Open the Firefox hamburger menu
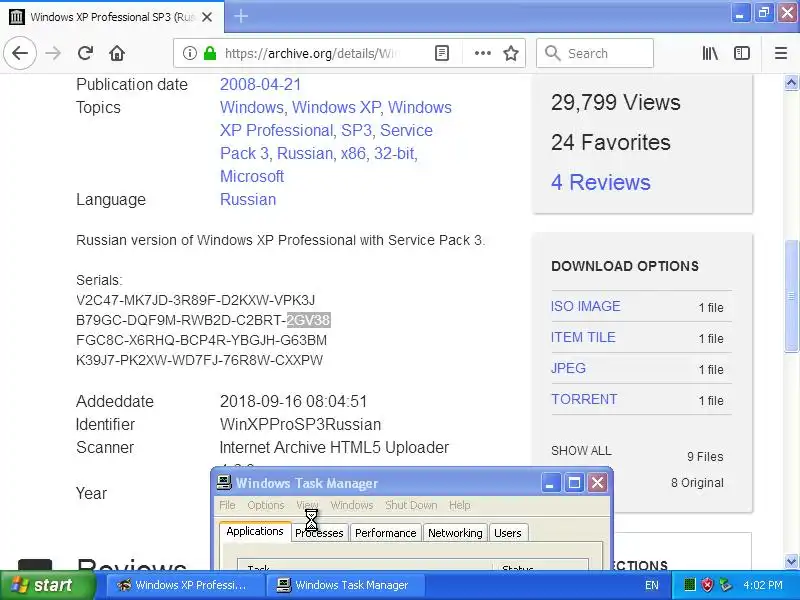The width and height of the screenshot is (800, 600). point(781,53)
